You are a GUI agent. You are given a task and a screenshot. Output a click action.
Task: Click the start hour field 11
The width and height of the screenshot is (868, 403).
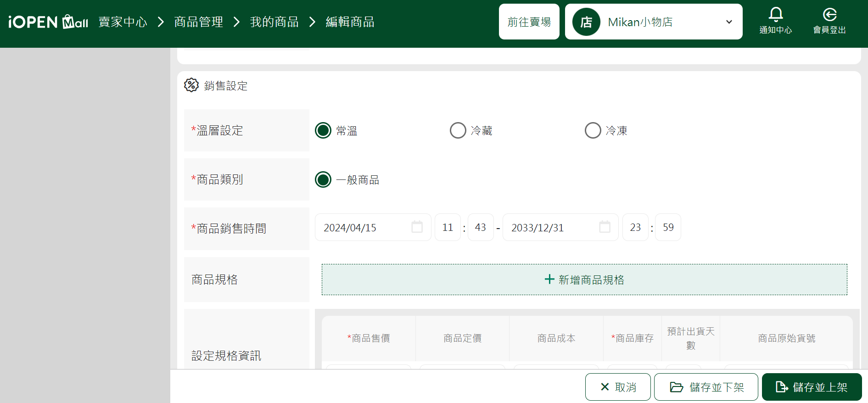tap(448, 227)
